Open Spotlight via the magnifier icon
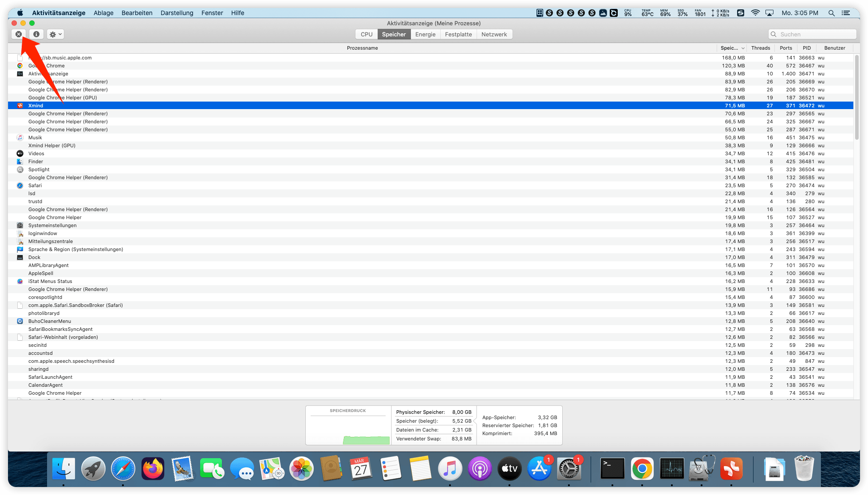The width and height of the screenshot is (868, 495). pyautogui.click(x=831, y=13)
